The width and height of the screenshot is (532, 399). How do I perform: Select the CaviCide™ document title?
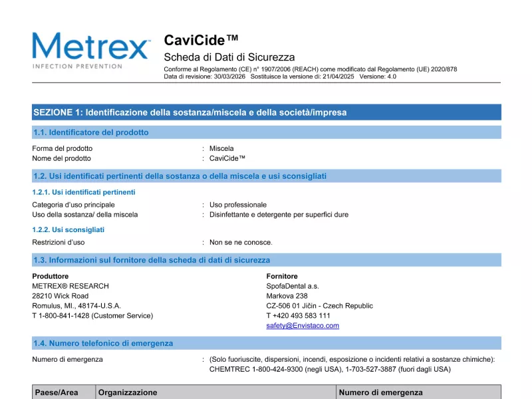[201, 40]
